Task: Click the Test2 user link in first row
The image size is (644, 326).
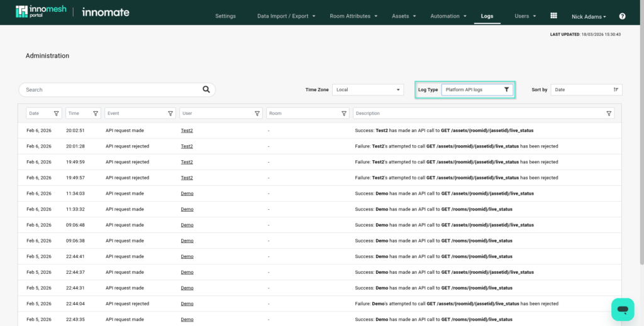Action: pos(187,131)
